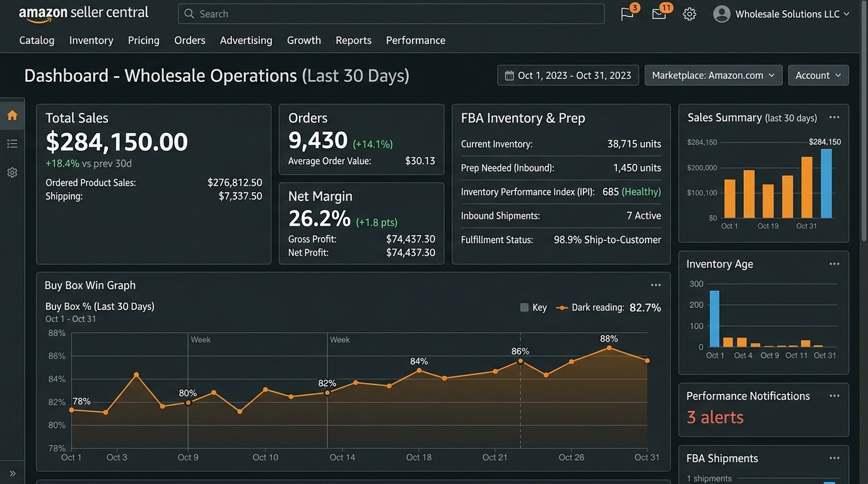
Task: Open the Reports menu
Action: pyautogui.click(x=353, y=40)
